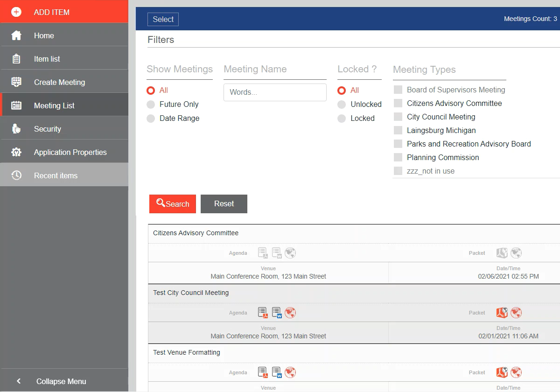Click the Reset button
The image size is (560, 392).
(224, 204)
